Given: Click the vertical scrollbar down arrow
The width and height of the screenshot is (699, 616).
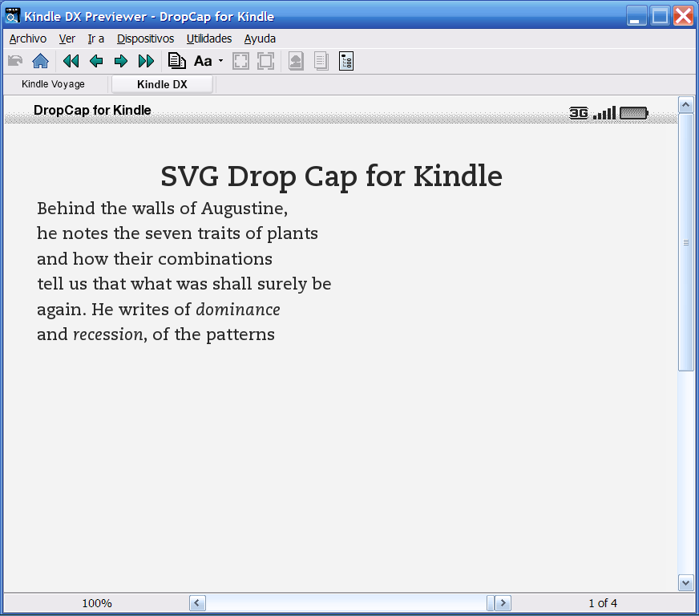Looking at the screenshot, I should 685,582.
